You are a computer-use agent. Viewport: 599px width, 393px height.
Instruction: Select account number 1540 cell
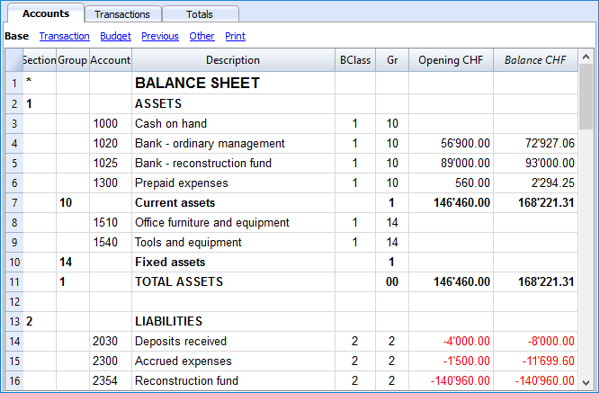pyautogui.click(x=110, y=242)
